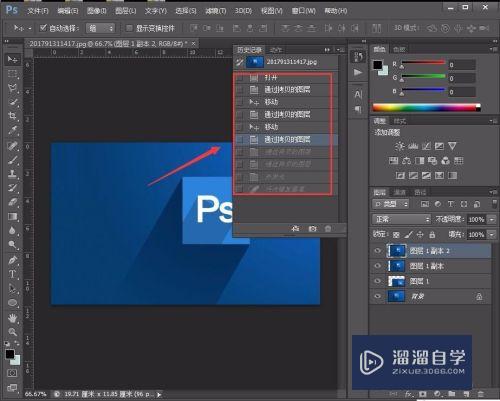500x401 pixels.
Task: Select highlighted 通过拷贝的图层 history state
Action: click(x=286, y=139)
